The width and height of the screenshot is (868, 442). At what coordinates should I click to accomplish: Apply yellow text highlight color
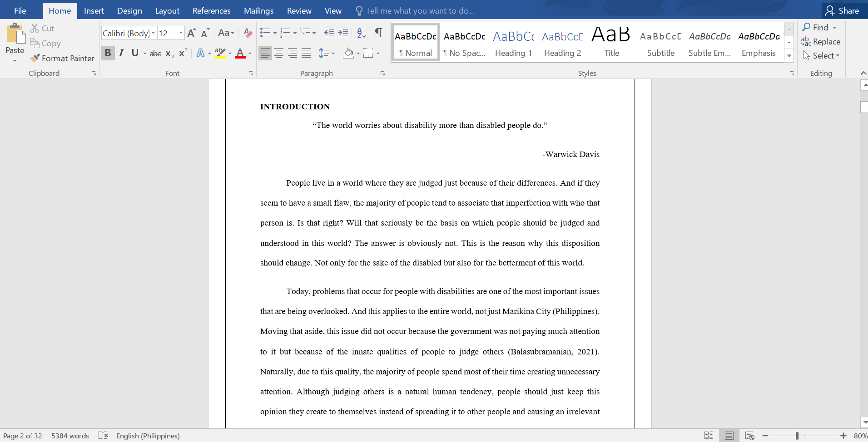[x=220, y=53]
